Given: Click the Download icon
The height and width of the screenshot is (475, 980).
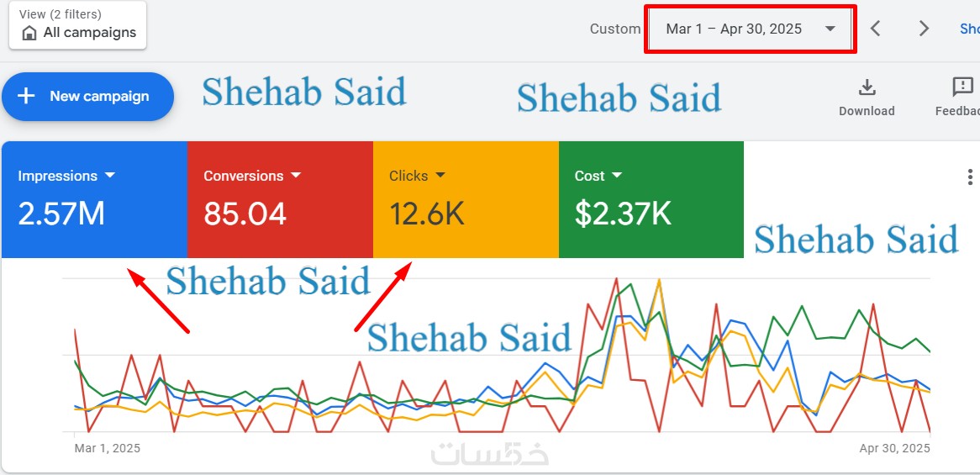Looking at the screenshot, I should click(867, 87).
